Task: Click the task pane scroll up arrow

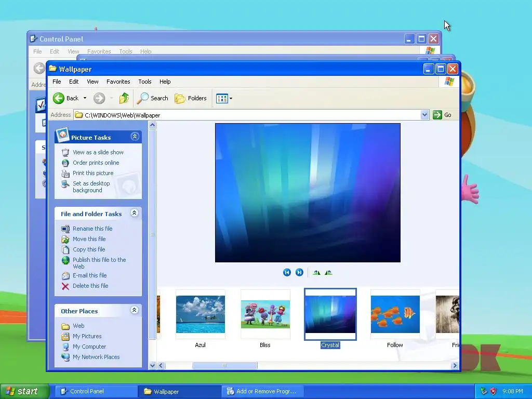Action: [152, 126]
